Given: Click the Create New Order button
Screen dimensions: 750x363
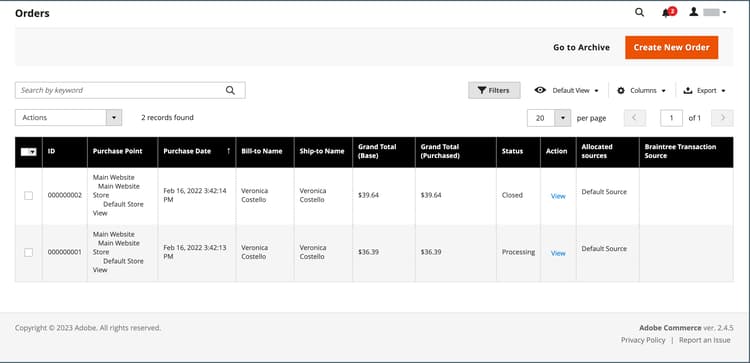Looking at the screenshot, I should [x=671, y=47].
